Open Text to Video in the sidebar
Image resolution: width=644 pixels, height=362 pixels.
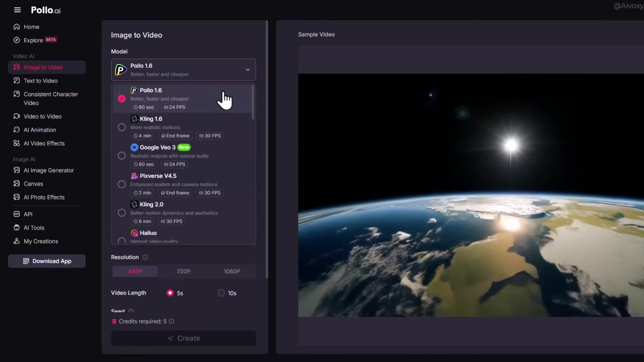click(x=41, y=81)
